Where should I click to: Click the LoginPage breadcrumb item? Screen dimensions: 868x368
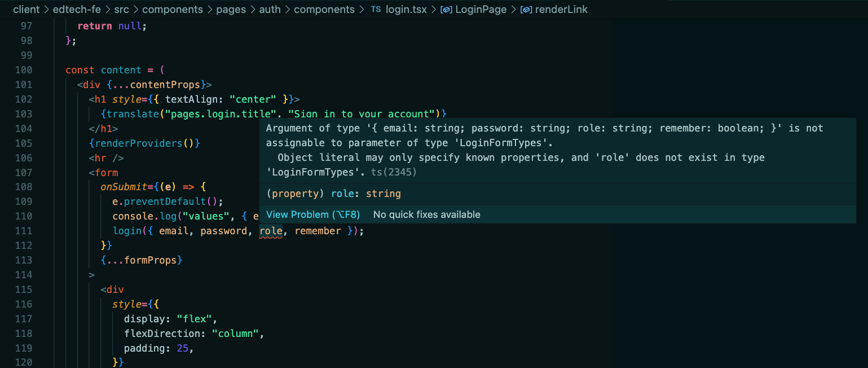pos(481,10)
